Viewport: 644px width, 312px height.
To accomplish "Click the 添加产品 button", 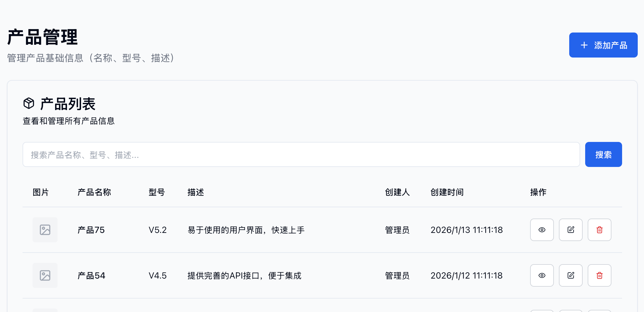I will (x=603, y=45).
